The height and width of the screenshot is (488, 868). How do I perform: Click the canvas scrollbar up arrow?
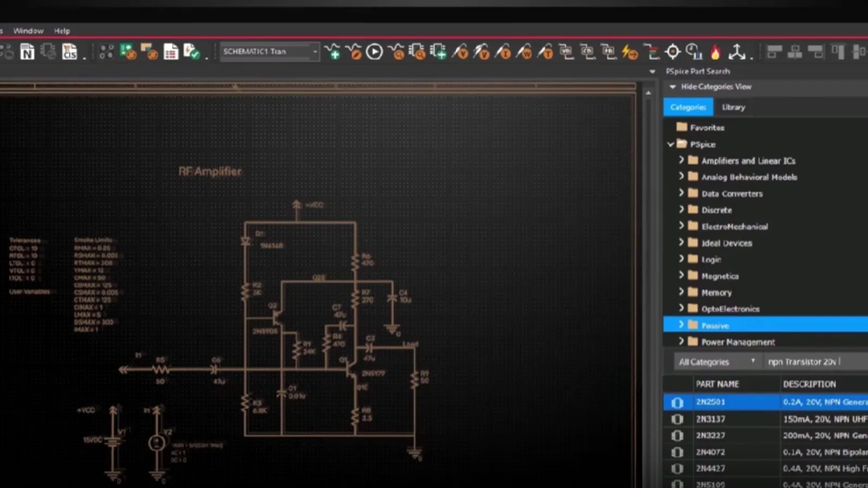(x=648, y=93)
